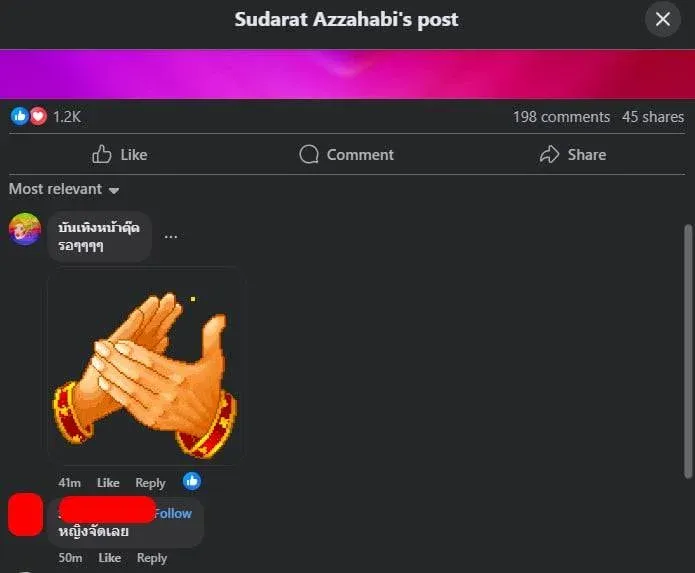Follow the second commenter
Screen dimensions: 695x573
click(173, 513)
